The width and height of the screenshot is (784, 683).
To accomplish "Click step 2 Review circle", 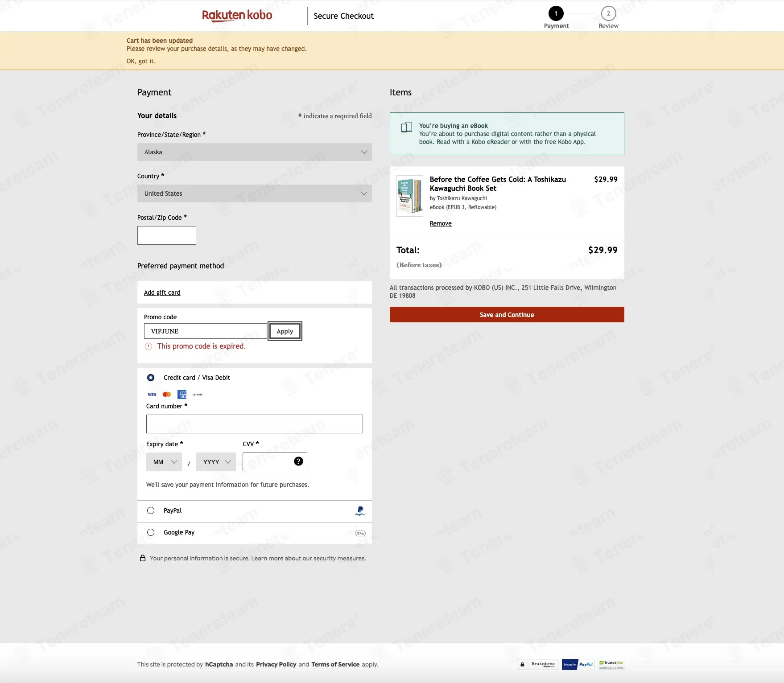I will pos(608,13).
